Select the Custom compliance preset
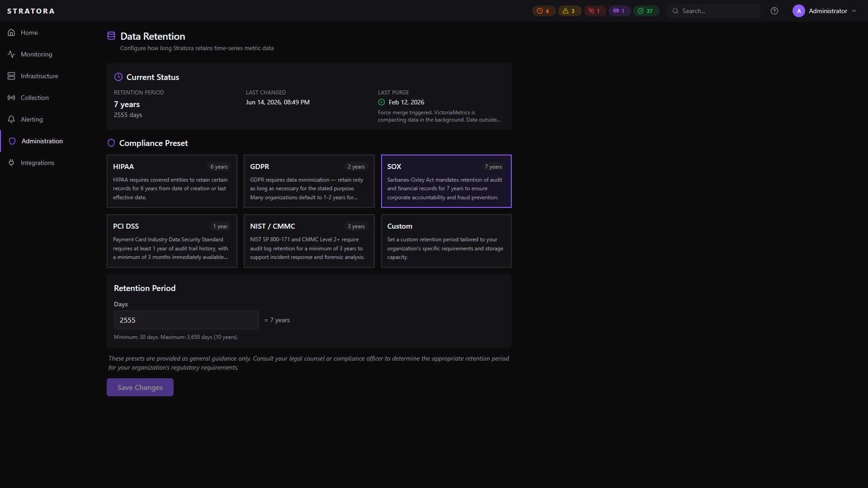 (x=446, y=241)
